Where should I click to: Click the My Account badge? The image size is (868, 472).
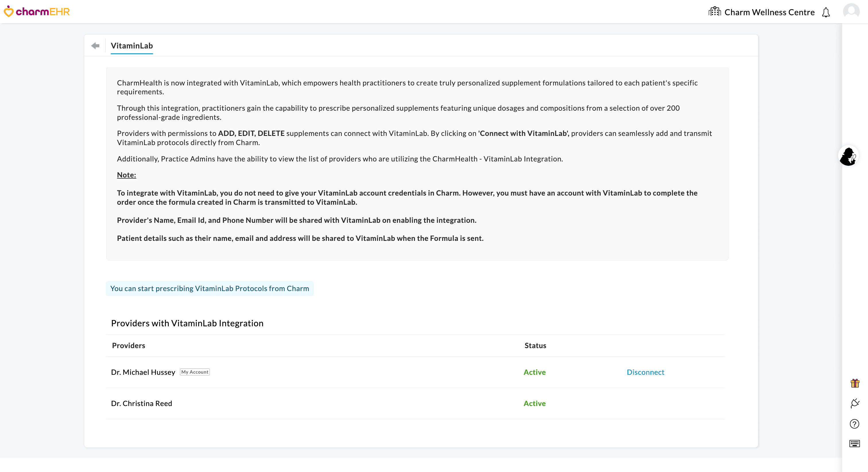coord(194,372)
